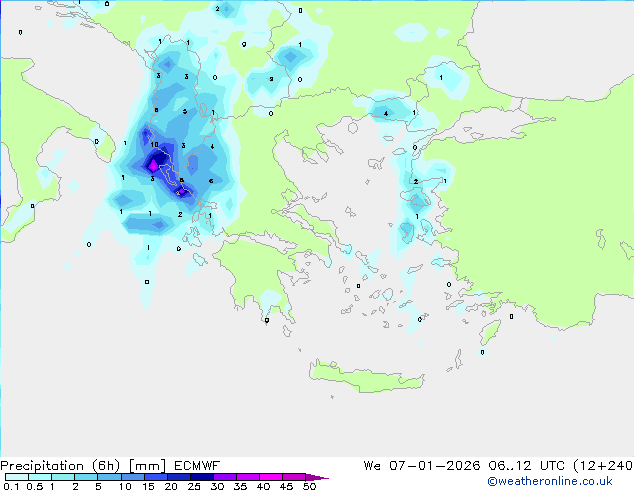Click the small magenta precipitation spot

181,191
